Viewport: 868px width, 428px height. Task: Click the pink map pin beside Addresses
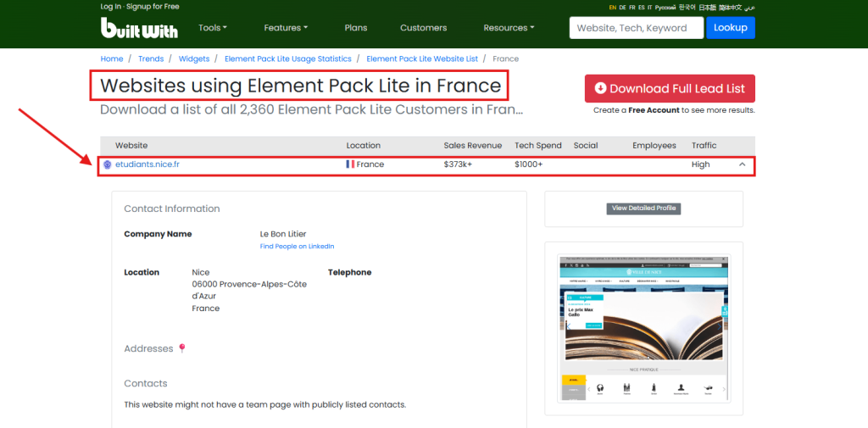[x=181, y=349]
